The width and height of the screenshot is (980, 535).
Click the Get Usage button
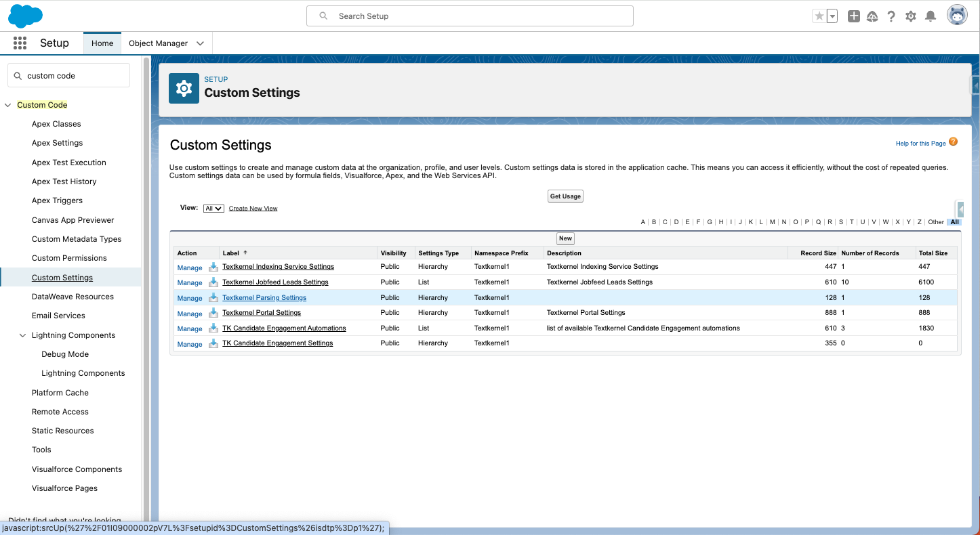coord(565,196)
